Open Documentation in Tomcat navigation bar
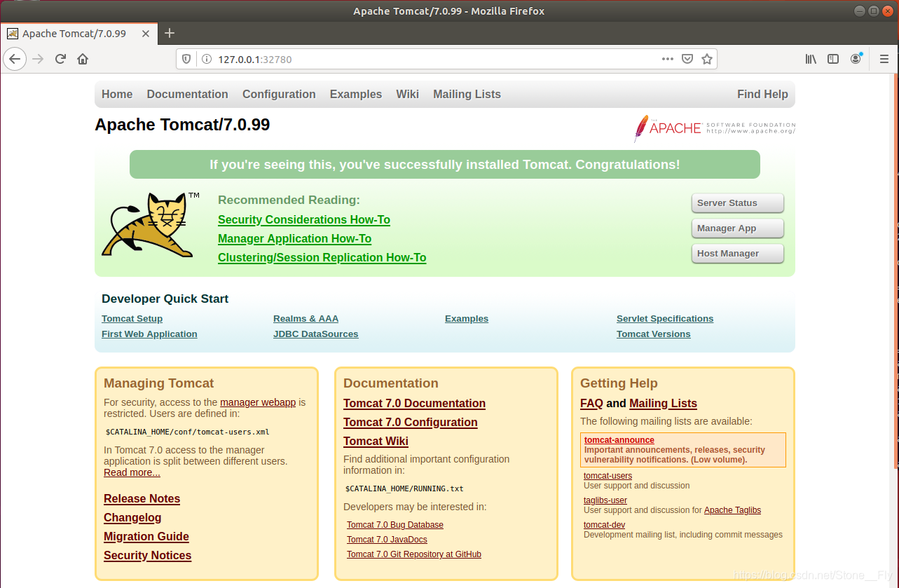Image resolution: width=899 pixels, height=588 pixels. point(187,94)
